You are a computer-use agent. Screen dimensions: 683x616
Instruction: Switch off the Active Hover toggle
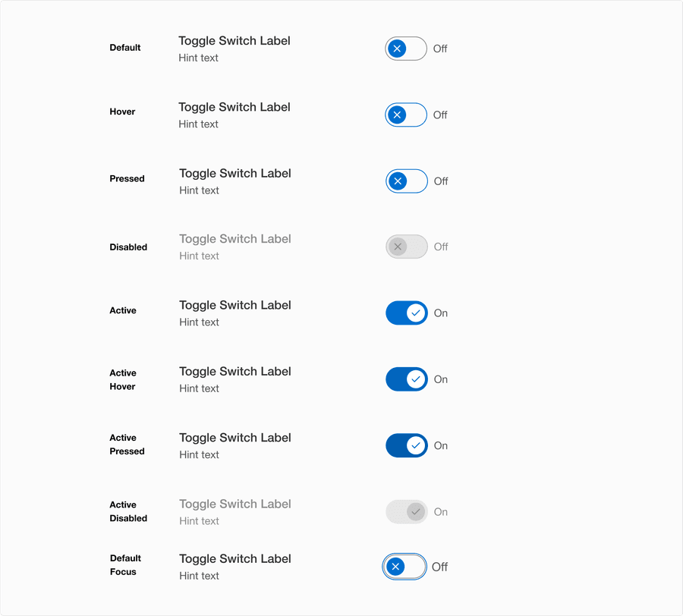point(407,379)
